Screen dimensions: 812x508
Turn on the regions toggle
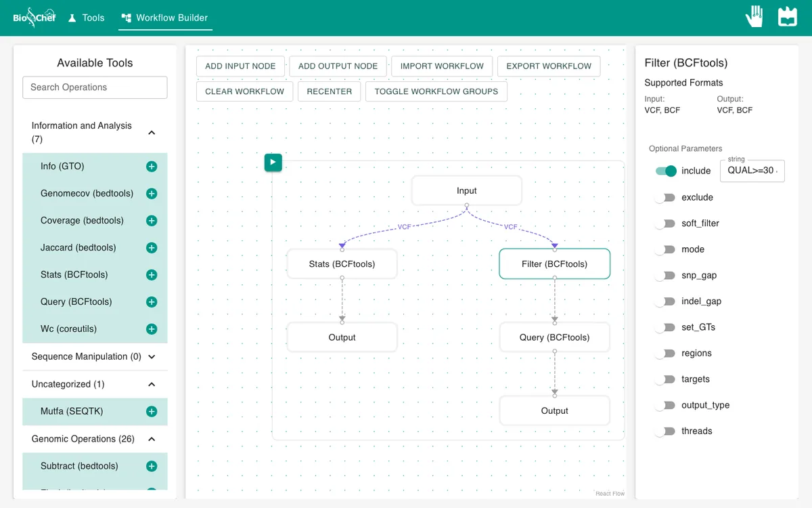666,354
